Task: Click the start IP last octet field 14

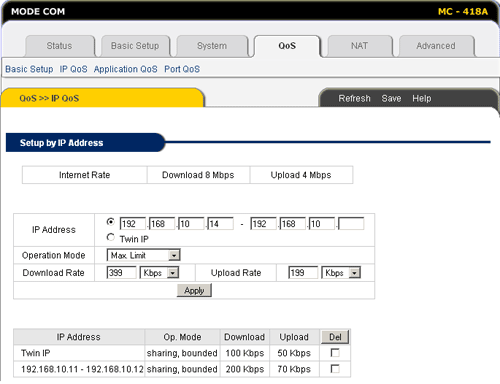Action: click(220, 224)
